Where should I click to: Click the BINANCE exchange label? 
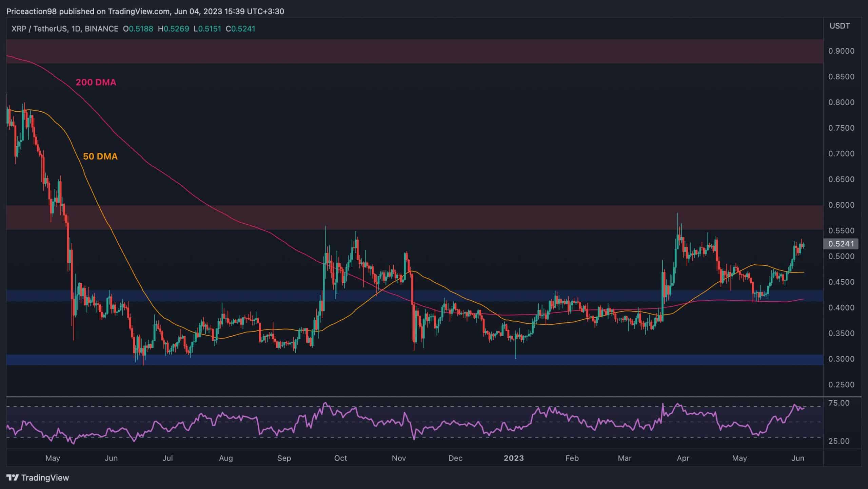coord(101,29)
